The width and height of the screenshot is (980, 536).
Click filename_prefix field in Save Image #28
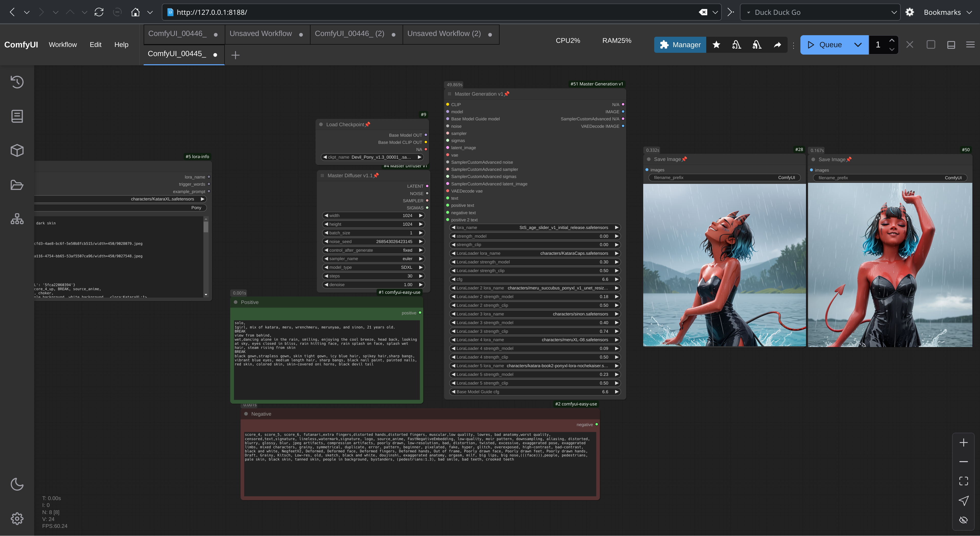(724, 177)
